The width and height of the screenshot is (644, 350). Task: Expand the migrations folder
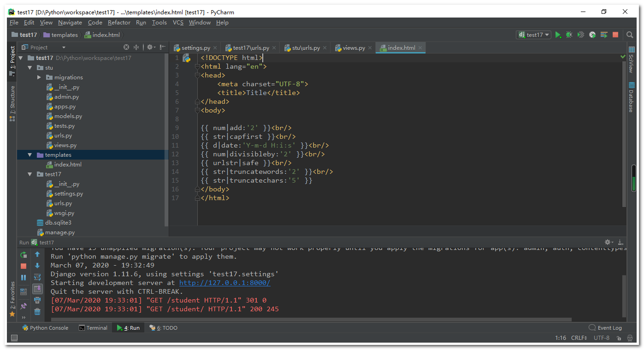point(39,77)
